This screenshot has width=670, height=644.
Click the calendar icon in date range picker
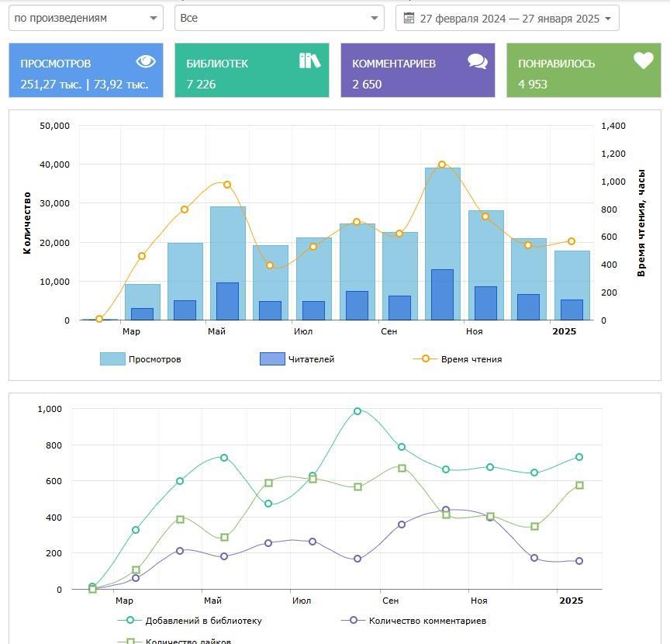tap(409, 18)
